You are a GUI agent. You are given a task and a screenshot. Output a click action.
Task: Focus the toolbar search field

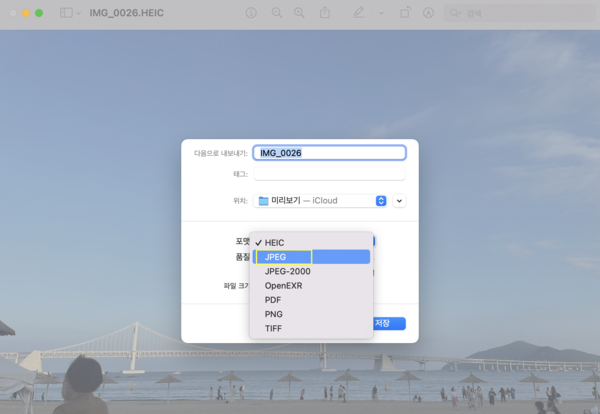pyautogui.click(x=520, y=13)
